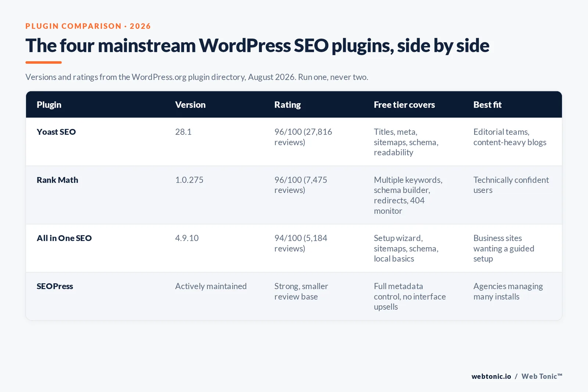Click 'Business sites wanting a guided setup'
The height and width of the screenshot is (392, 588).
click(x=504, y=248)
